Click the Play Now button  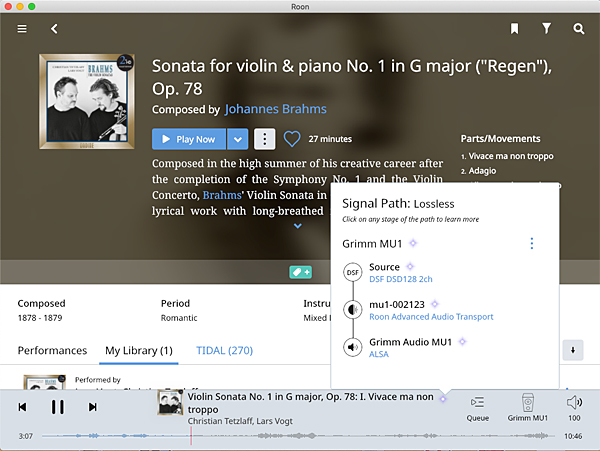pos(189,139)
